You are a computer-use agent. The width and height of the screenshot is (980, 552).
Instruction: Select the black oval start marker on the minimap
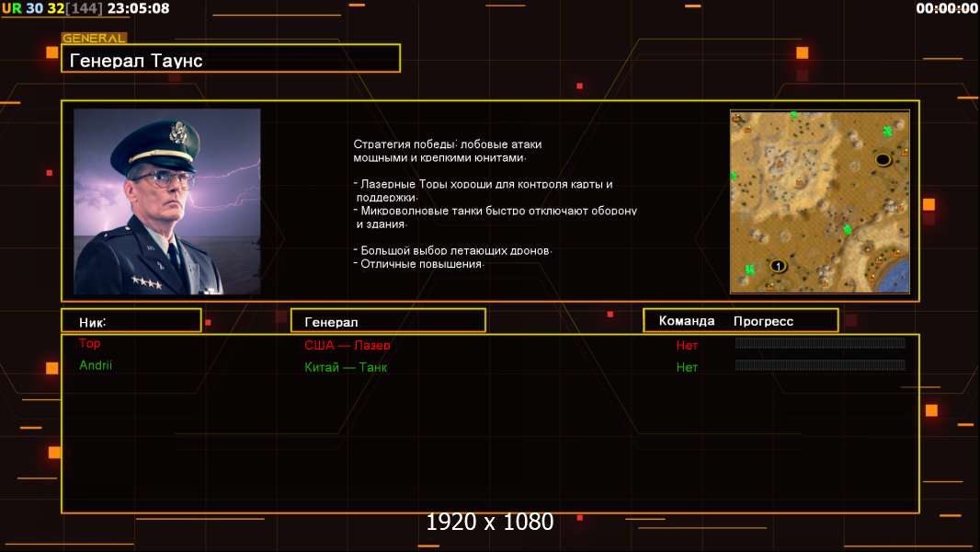pyautogui.click(x=883, y=159)
